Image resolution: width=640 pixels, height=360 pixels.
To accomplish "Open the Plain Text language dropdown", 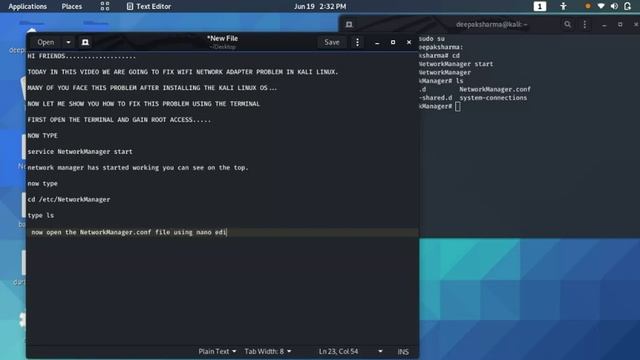I will click(217, 351).
